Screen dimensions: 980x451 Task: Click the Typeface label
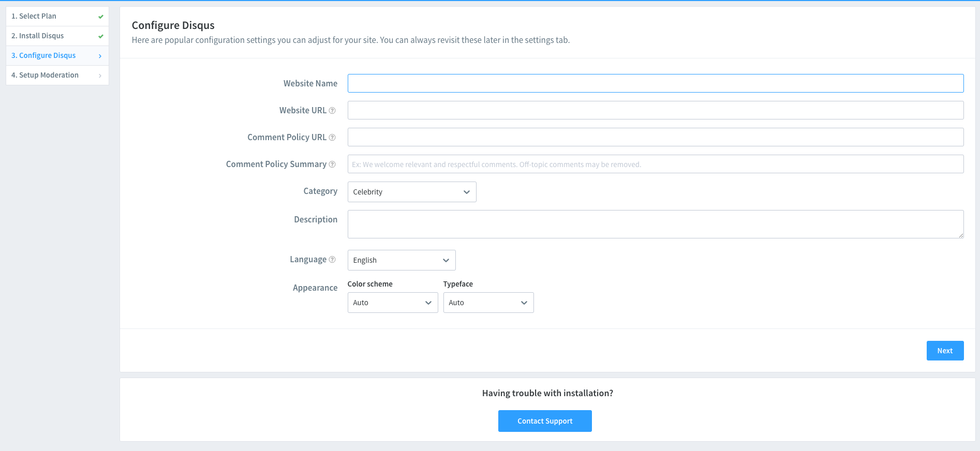(x=458, y=284)
